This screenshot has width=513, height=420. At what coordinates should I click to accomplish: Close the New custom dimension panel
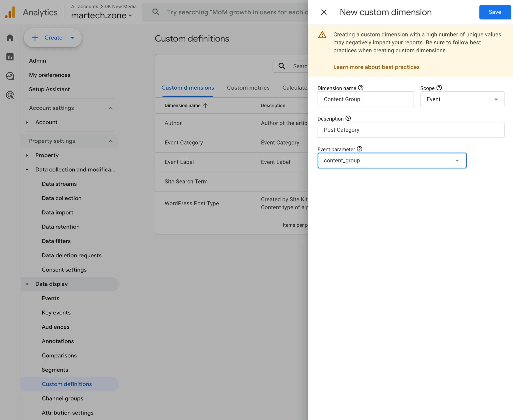tap(324, 12)
